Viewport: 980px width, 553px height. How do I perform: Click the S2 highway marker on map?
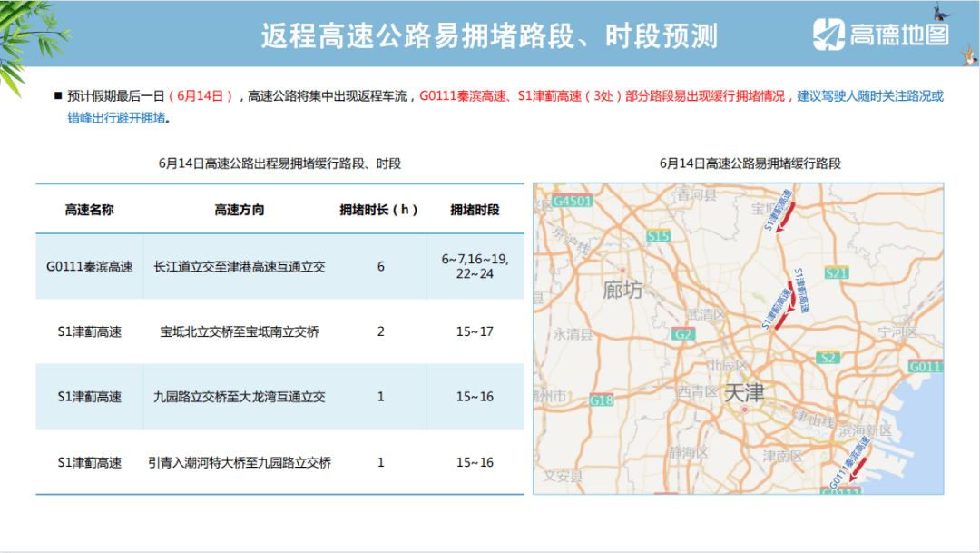point(827,358)
